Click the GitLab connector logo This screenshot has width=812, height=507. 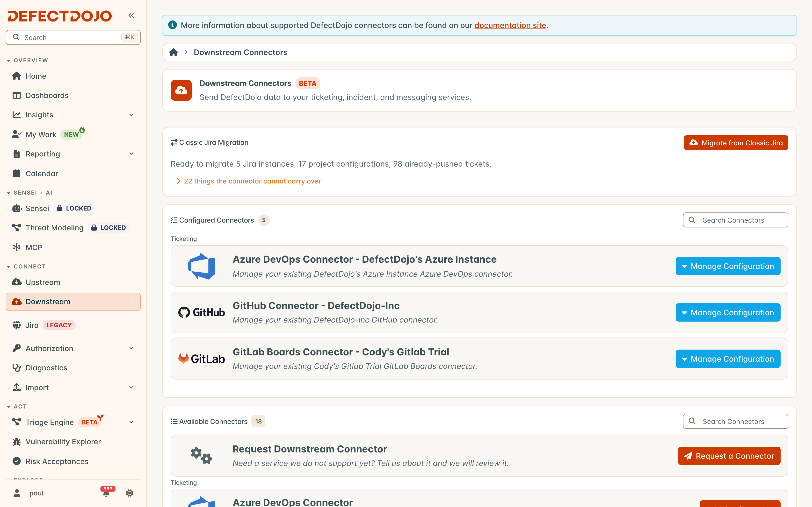tap(201, 359)
